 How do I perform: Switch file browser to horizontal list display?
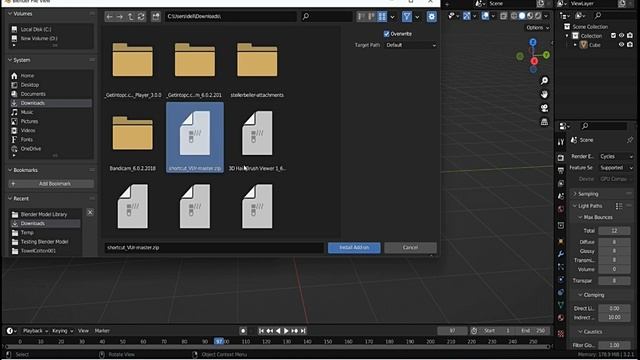tap(371, 17)
